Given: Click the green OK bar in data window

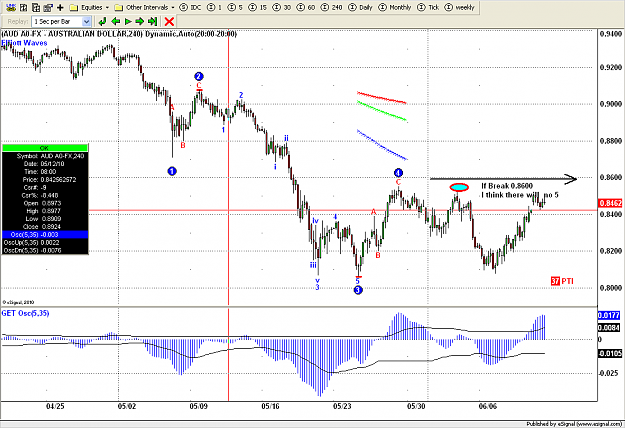Looking at the screenshot, I should (45, 148).
